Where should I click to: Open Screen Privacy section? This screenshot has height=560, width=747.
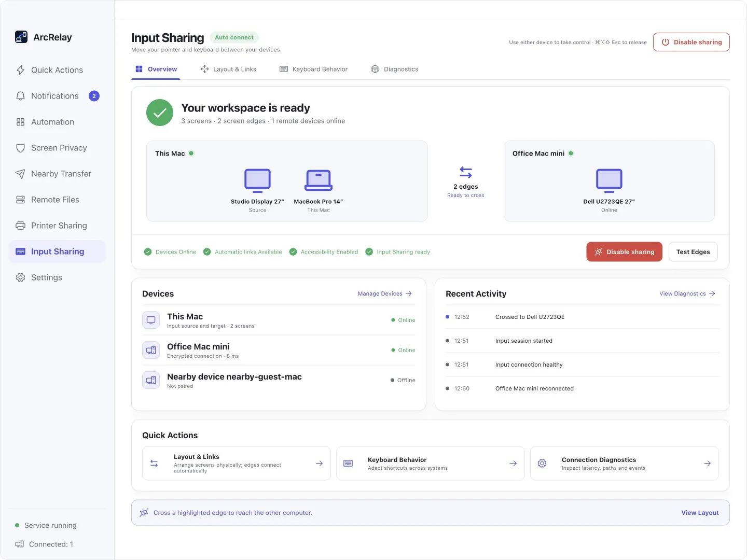click(x=57, y=148)
